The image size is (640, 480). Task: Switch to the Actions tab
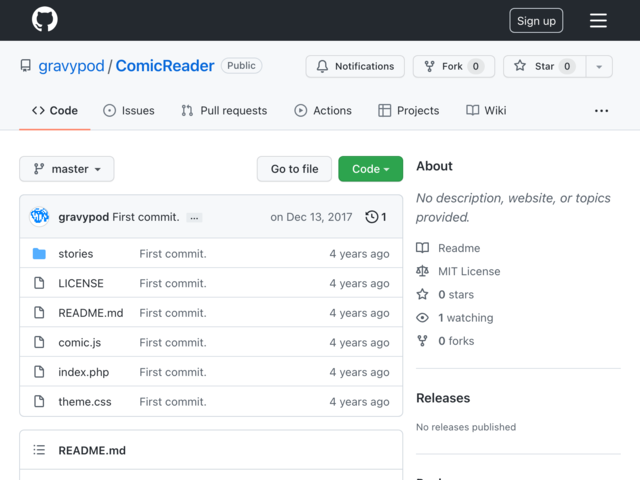pos(323,111)
